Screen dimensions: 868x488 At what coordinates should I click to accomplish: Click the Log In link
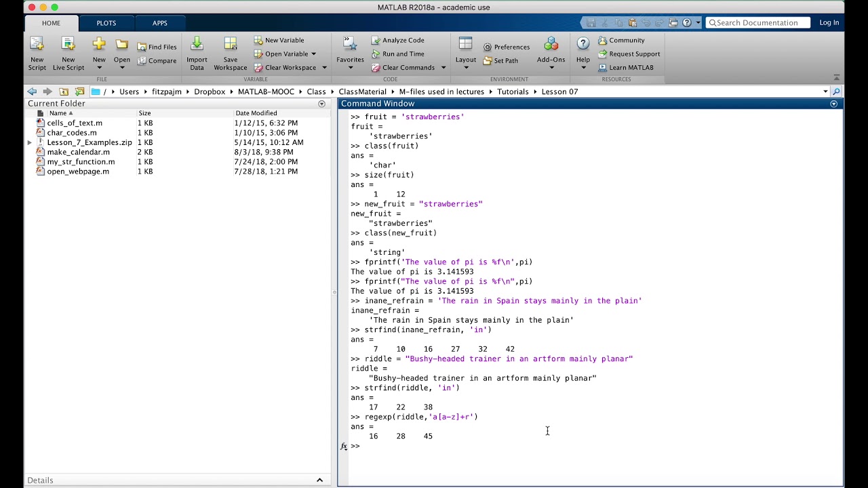click(x=829, y=22)
